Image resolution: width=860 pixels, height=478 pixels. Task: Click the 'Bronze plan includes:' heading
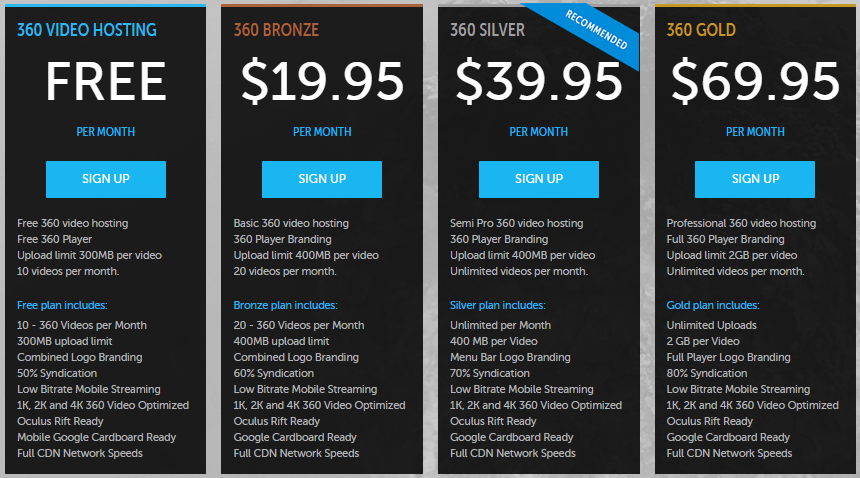[285, 305]
